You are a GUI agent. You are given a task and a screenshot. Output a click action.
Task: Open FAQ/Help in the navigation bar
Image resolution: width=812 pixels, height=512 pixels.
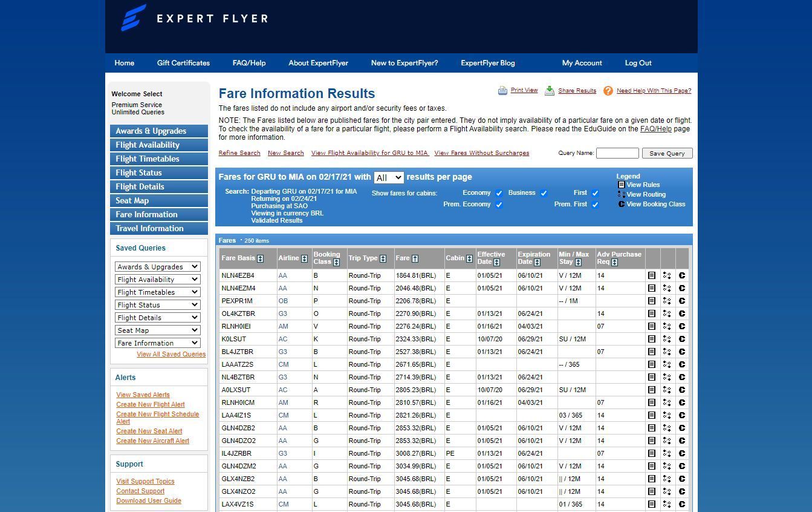click(249, 63)
